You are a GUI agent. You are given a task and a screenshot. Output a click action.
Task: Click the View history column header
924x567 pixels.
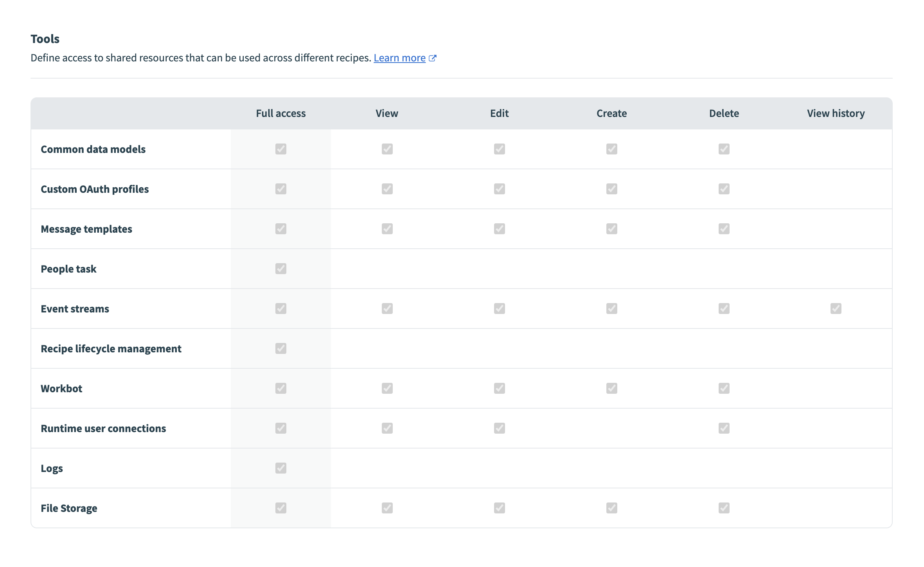click(x=836, y=113)
